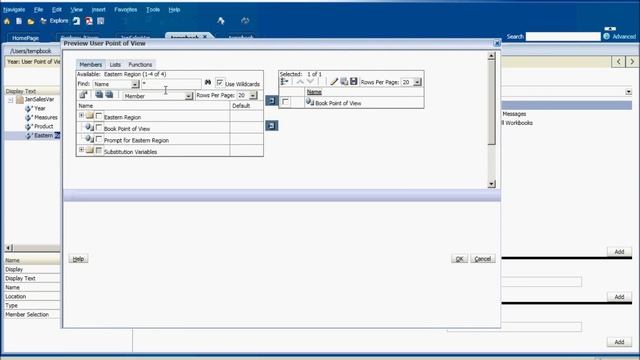The height and width of the screenshot is (360, 640).
Task: Click the dialog vertical scrollbar thumb
Action: pyautogui.click(x=491, y=102)
